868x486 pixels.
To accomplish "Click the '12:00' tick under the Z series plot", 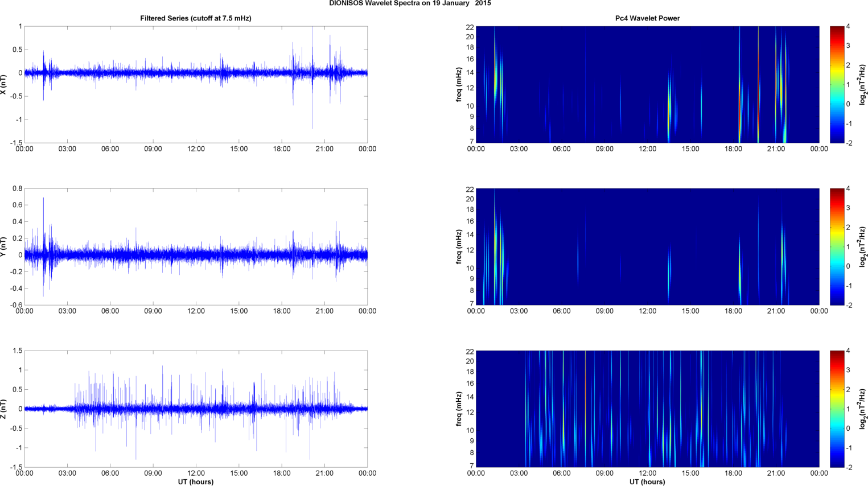I will (196, 473).
